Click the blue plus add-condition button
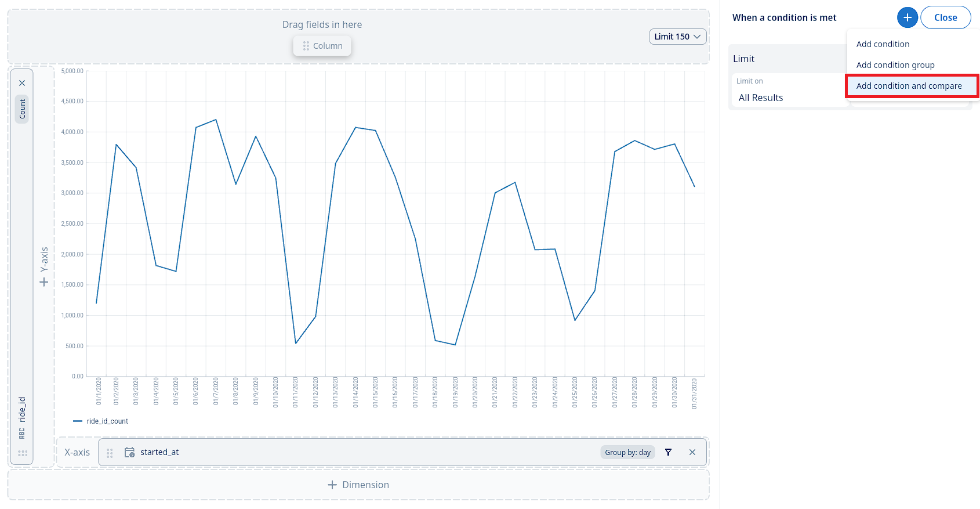 (907, 17)
